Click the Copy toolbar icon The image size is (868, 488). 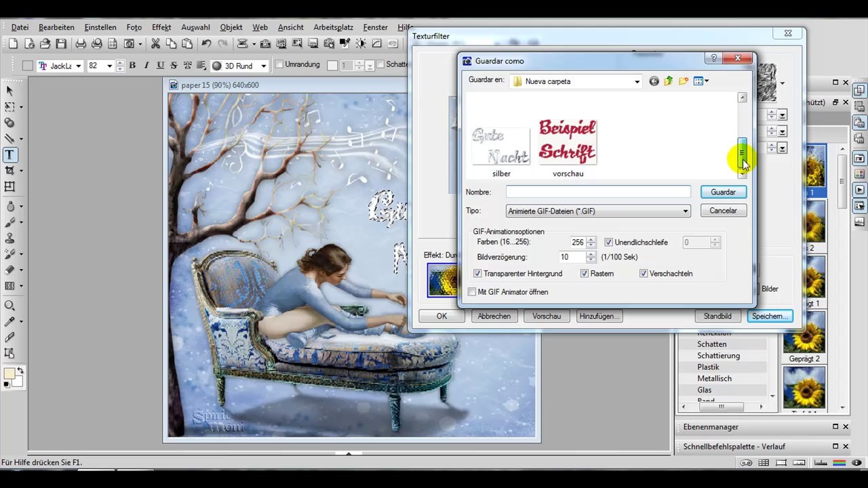[171, 44]
